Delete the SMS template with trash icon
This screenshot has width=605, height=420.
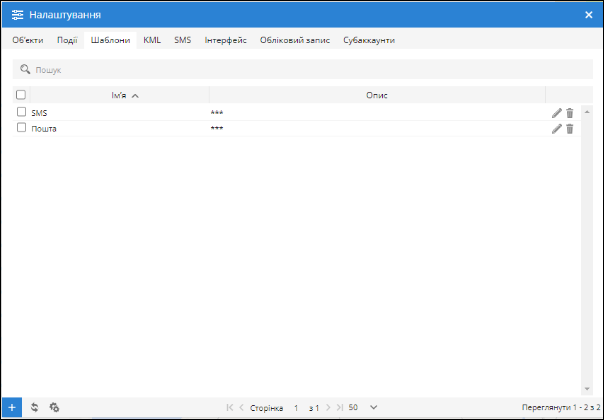570,113
